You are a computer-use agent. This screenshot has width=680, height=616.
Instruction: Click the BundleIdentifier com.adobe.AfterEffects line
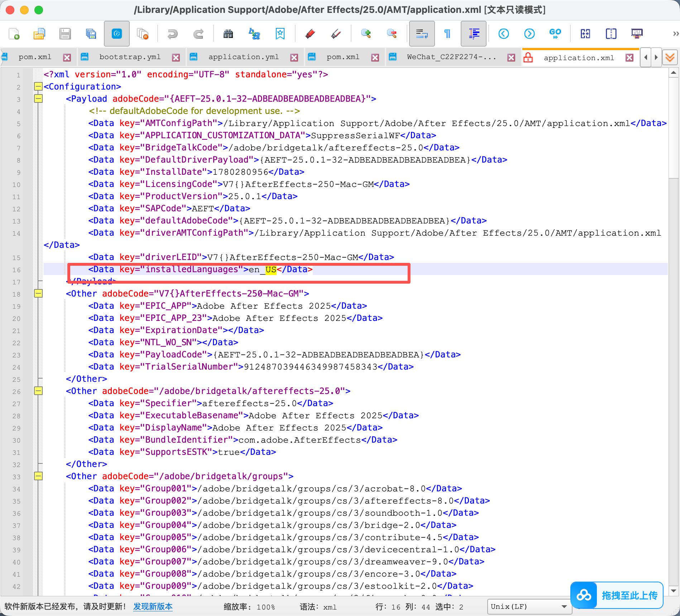tap(243, 440)
